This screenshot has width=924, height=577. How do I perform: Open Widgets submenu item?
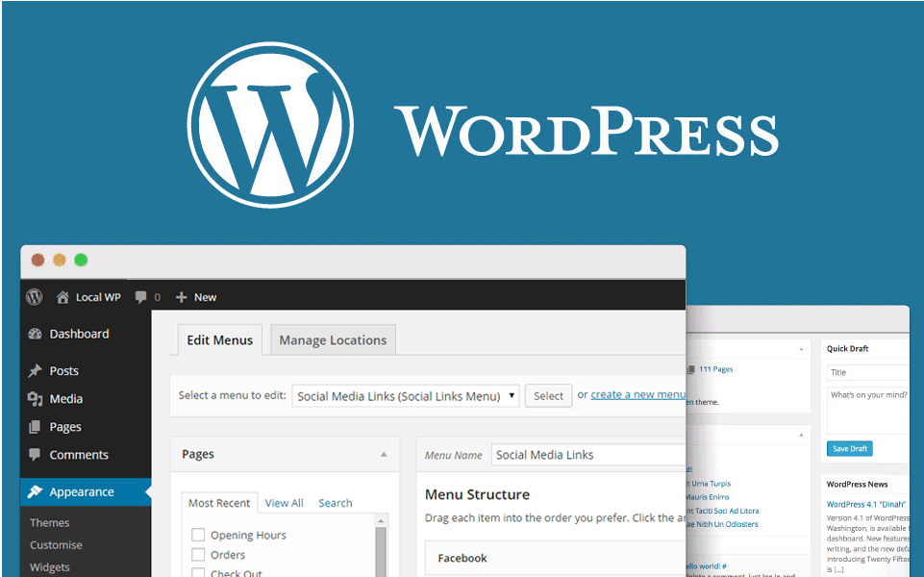coord(49,567)
